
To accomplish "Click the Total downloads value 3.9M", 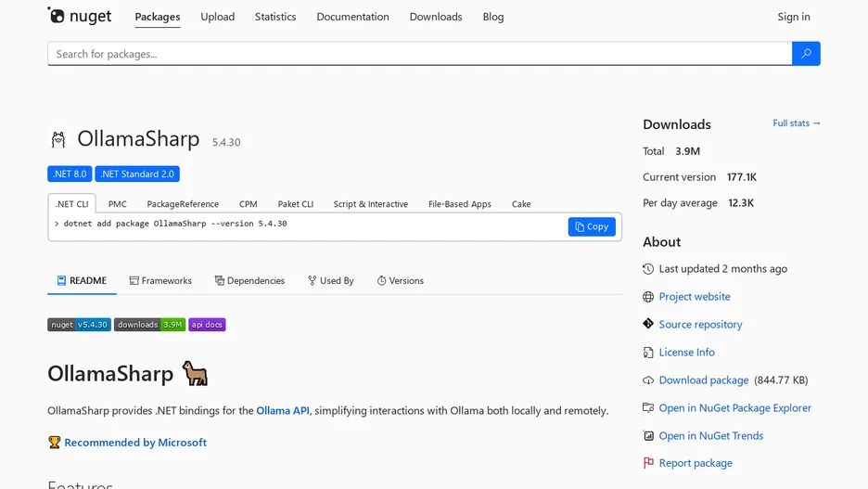I will point(687,151).
